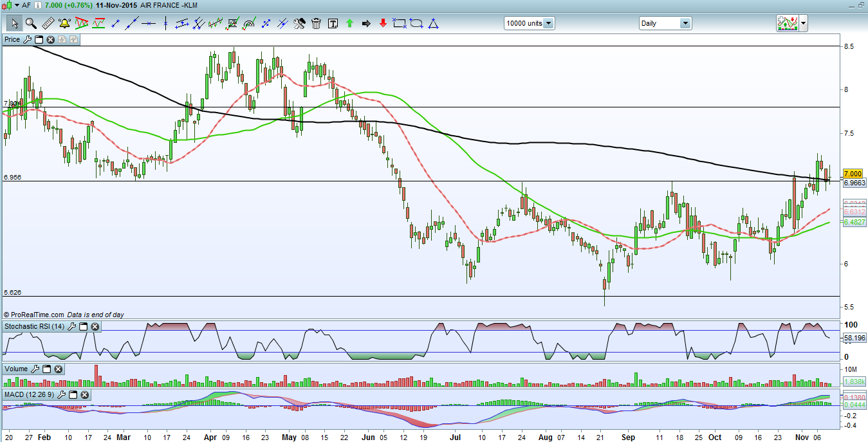Select the extended trend line tool
The width and height of the screenshot is (868, 442).
[x=132, y=24]
